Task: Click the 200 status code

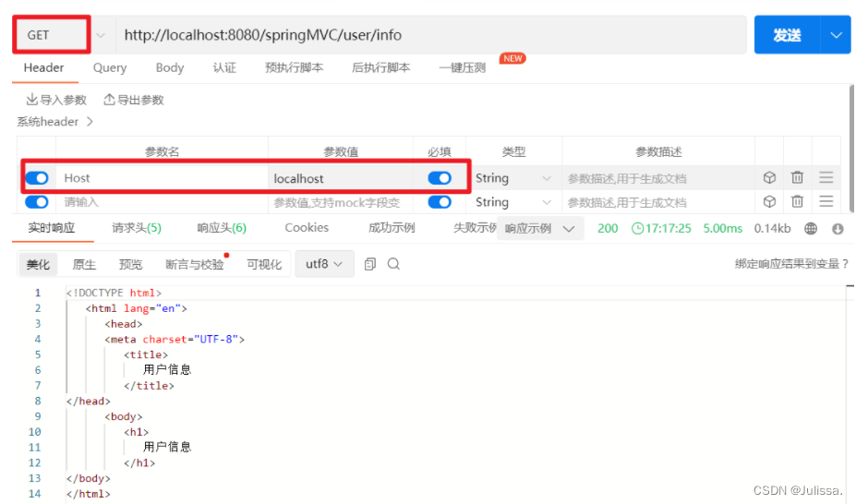Action: point(608,228)
